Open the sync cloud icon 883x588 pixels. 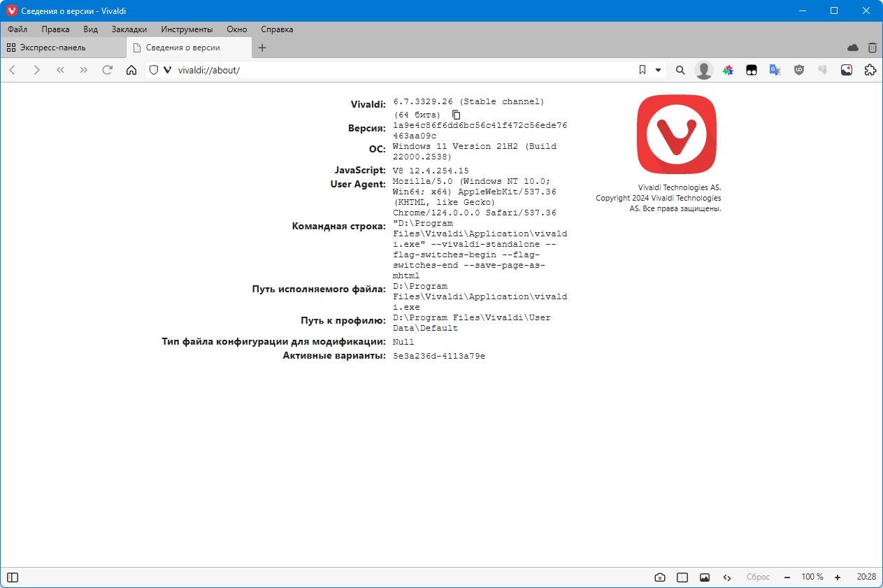coord(852,48)
